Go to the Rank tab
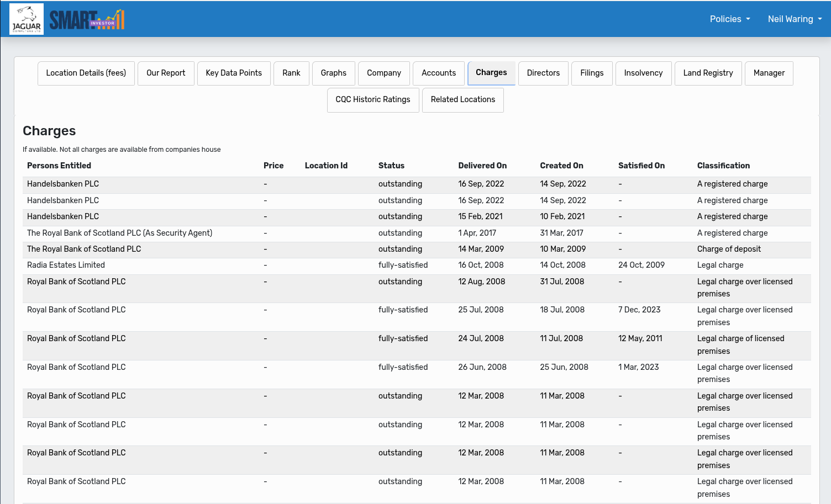Screen dimensions: 831x504 [291, 73]
